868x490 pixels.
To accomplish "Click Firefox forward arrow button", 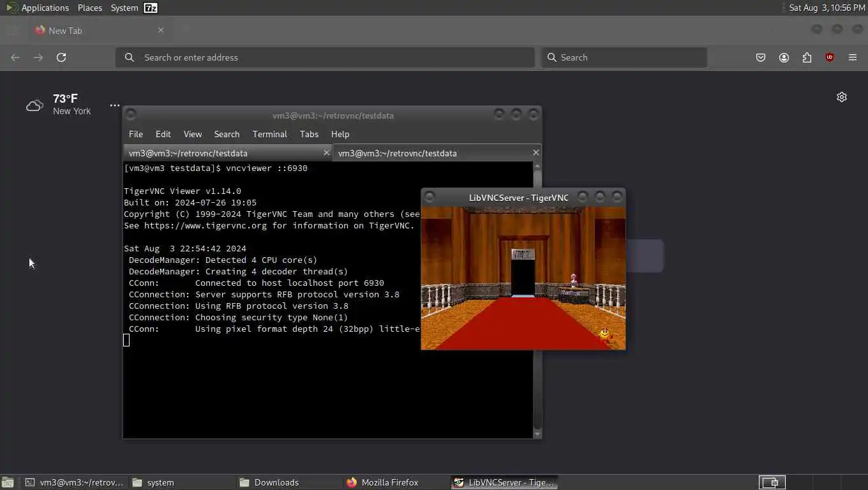I will (x=38, y=57).
